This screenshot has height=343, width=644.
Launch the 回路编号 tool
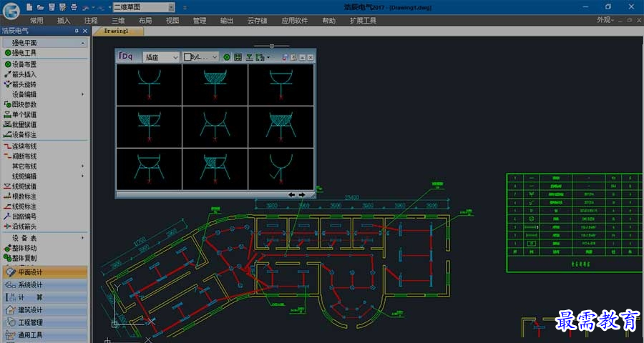coord(20,217)
